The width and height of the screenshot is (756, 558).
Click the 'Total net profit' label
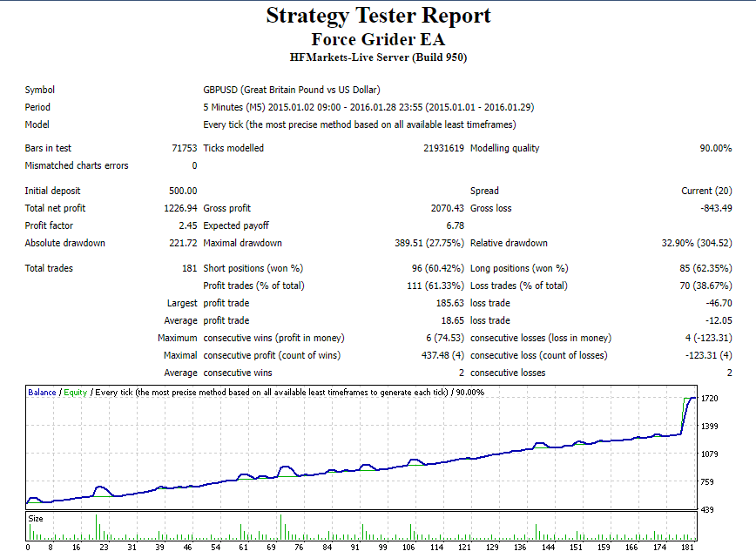coord(56,209)
